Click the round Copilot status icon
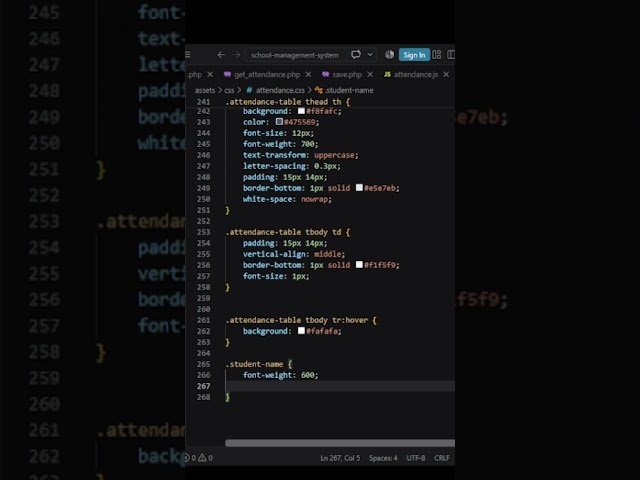Image resolution: width=640 pixels, height=480 pixels. (389, 55)
